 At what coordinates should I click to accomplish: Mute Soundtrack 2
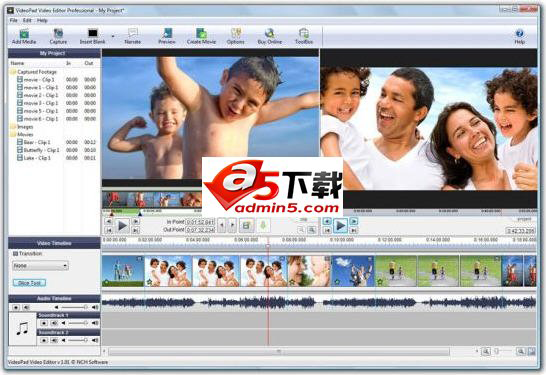click(54, 340)
